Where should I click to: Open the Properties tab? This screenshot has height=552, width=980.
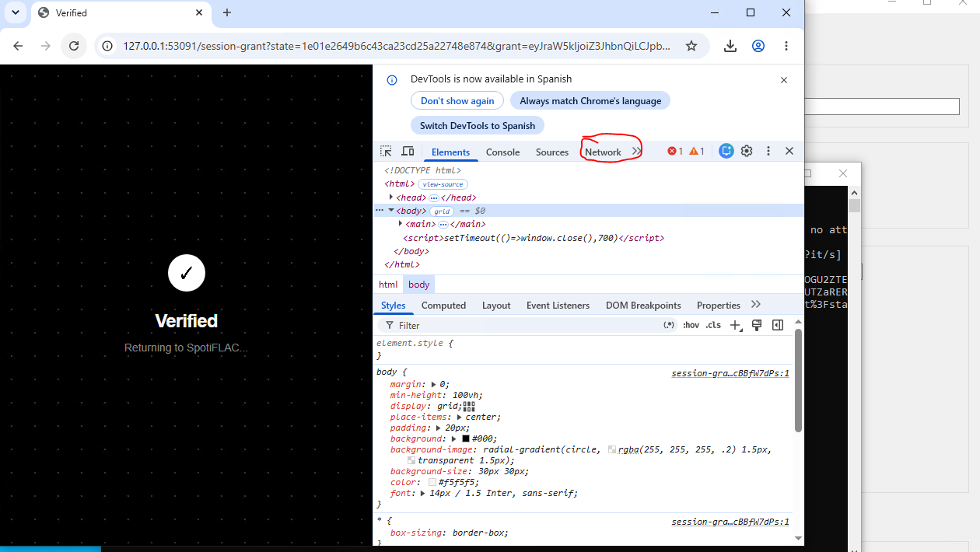[719, 306]
